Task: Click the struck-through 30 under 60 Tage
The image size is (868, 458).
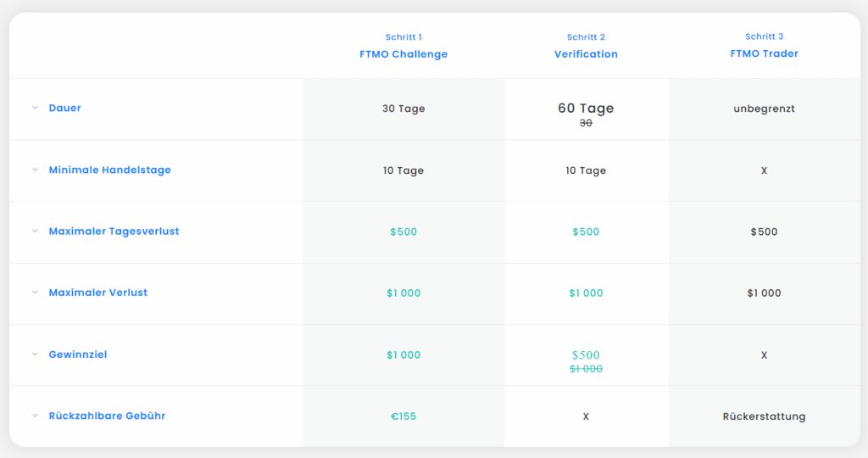Action: point(586,123)
